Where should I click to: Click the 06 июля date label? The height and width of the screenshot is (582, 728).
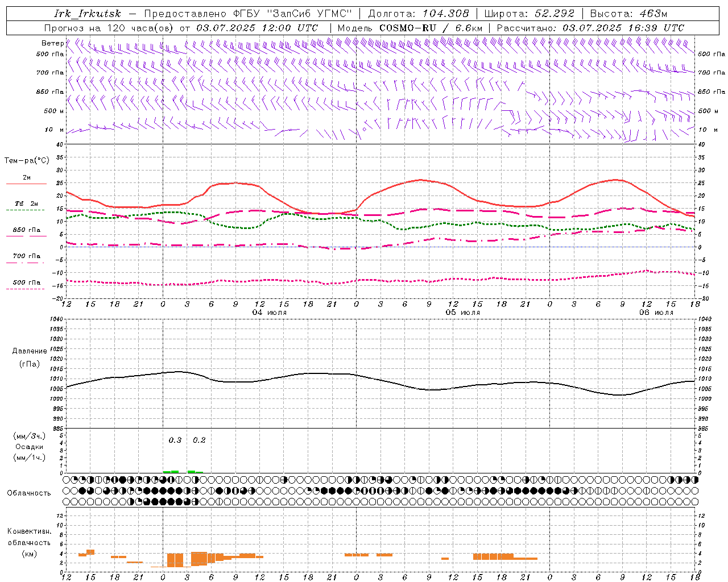pyautogui.click(x=656, y=313)
